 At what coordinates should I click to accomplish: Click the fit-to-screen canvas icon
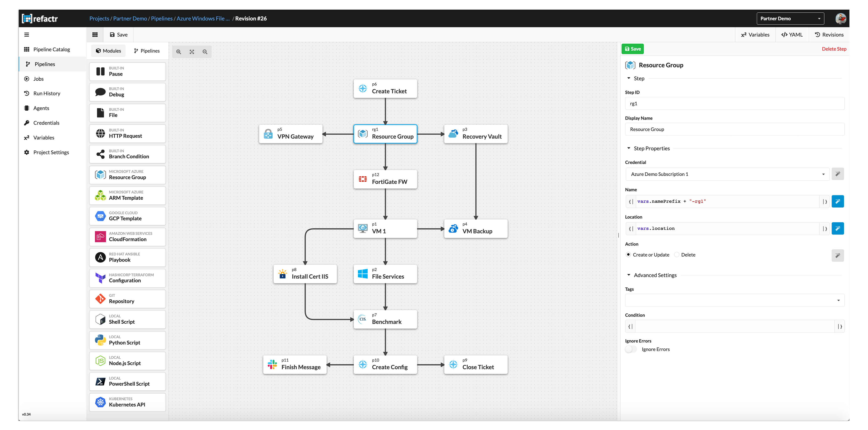pyautogui.click(x=192, y=52)
